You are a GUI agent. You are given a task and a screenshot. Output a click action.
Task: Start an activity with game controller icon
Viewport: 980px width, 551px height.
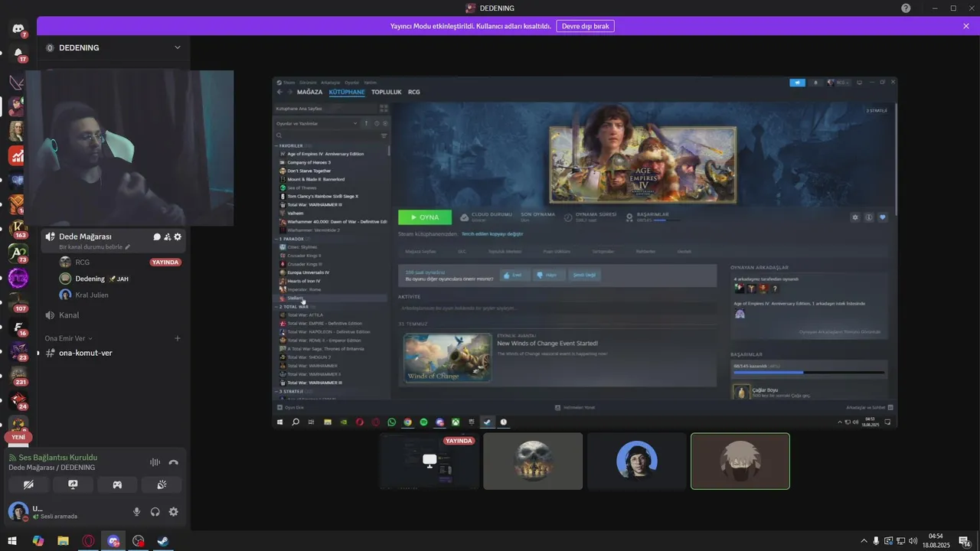(117, 484)
